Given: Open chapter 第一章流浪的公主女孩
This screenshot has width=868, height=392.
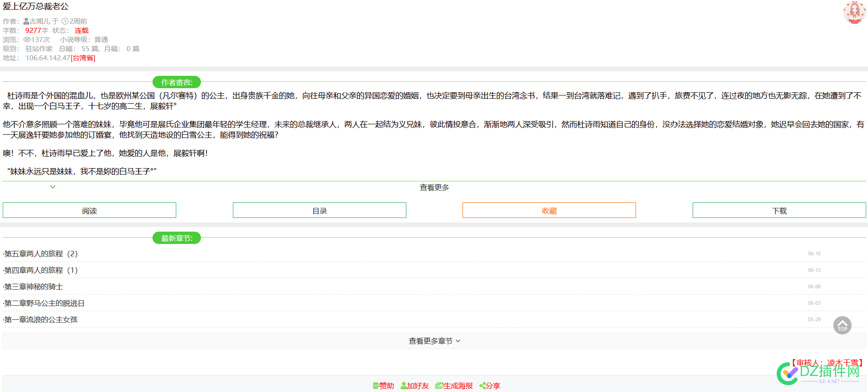Looking at the screenshot, I should 41,319.
